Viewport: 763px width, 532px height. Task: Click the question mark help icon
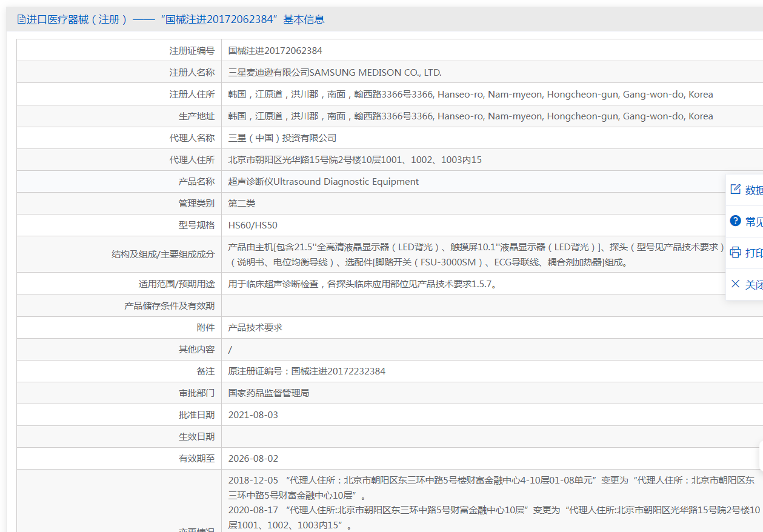[x=736, y=221]
